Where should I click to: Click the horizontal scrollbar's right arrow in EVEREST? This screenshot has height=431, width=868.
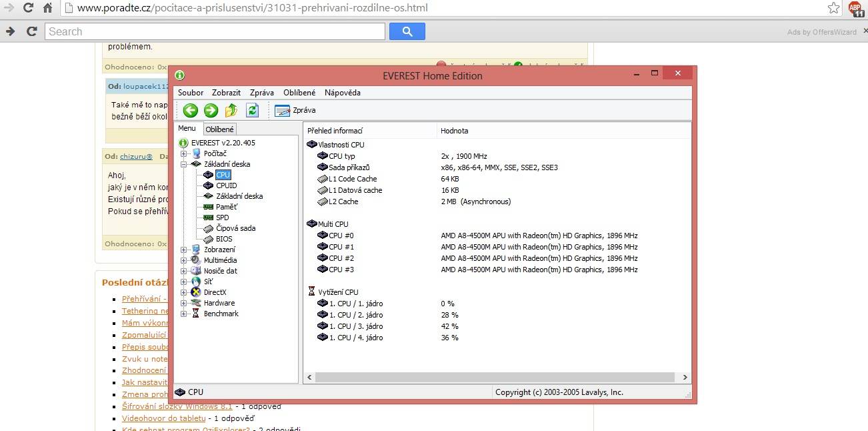(685, 378)
